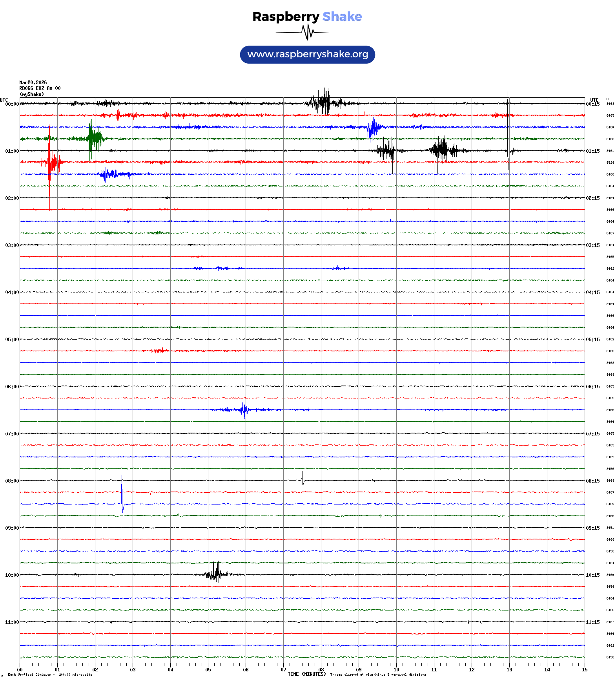The width and height of the screenshot is (616, 680).
Task: Click the Traces clipped note at bottom
Action: (x=378, y=675)
